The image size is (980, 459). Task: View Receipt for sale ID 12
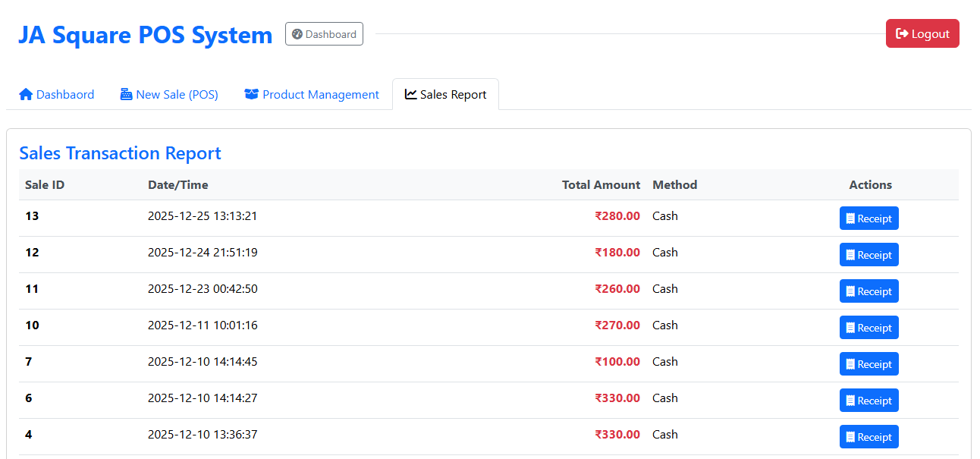(868, 254)
